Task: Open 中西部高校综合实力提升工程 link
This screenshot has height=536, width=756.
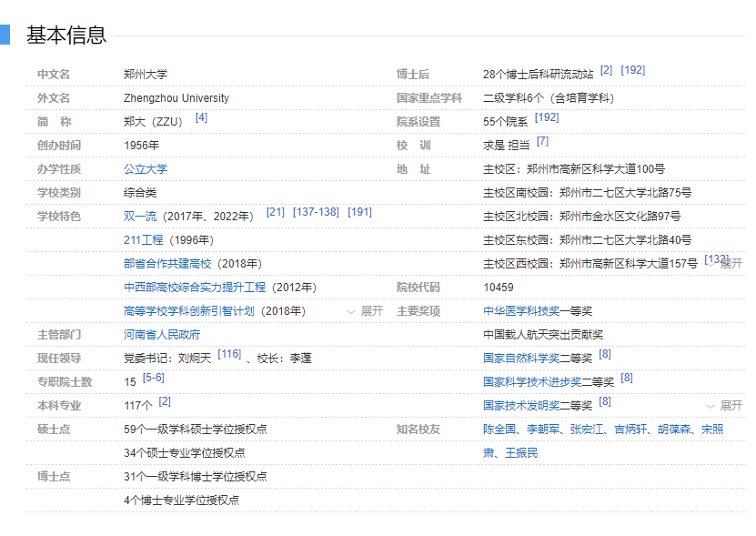Action: (x=195, y=288)
